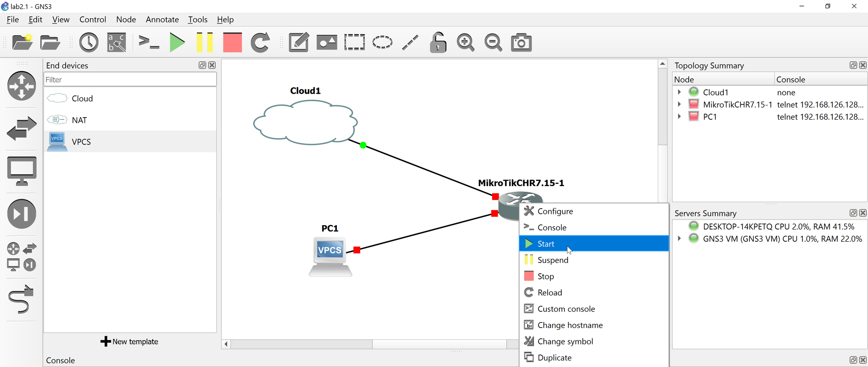This screenshot has height=367, width=868.
Task: Close the Servers Summary panel
Action: (x=863, y=213)
